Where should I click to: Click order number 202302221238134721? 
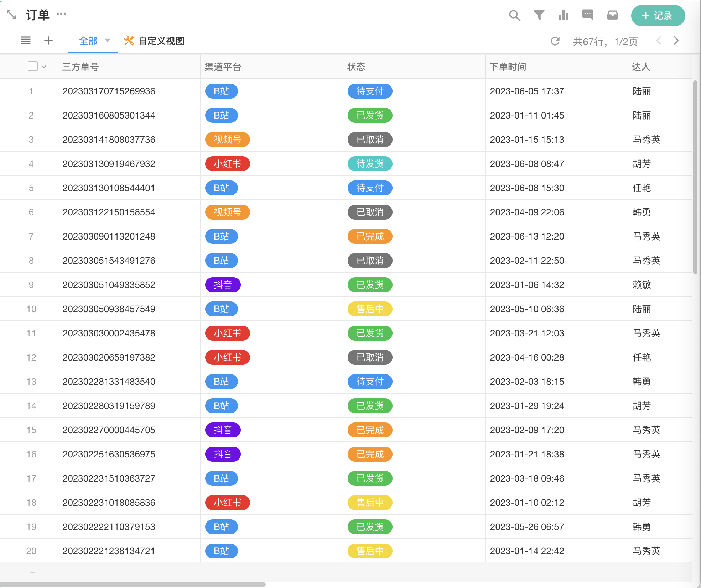[109, 551]
